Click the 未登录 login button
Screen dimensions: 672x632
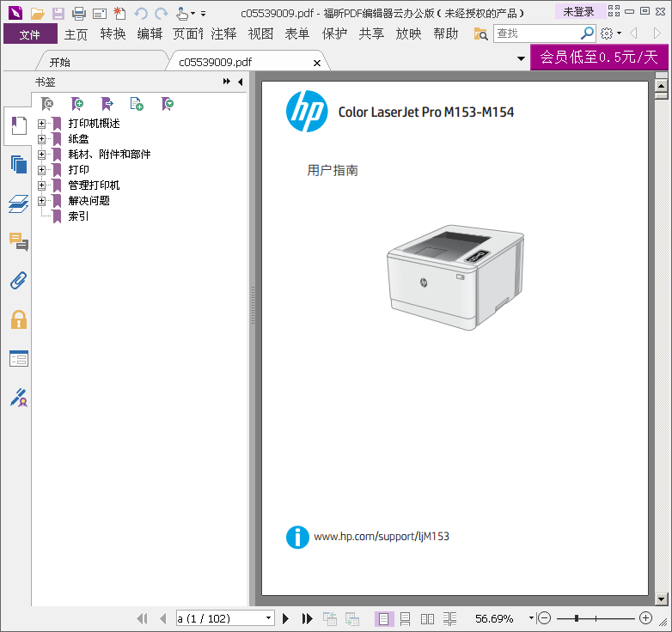(x=578, y=11)
